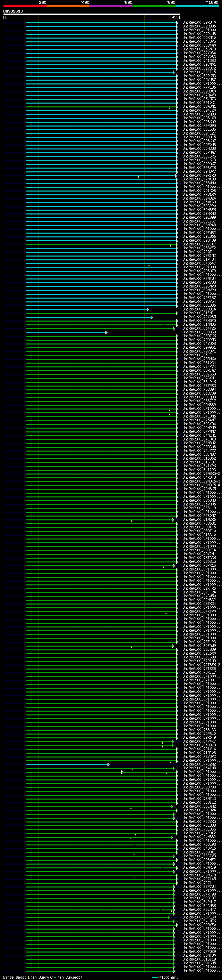
Task: Click hit label UniRef100_Q9NBK5-2
Action: [x=201, y=474]
